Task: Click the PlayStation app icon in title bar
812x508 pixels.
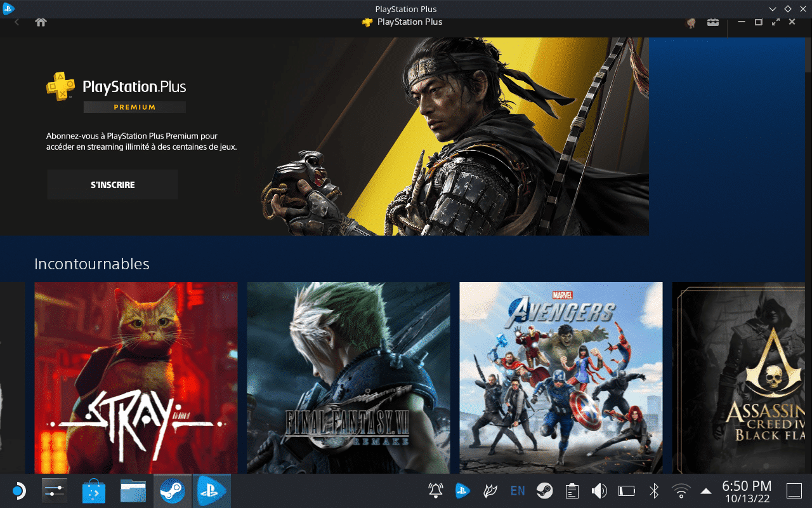Action: [8, 9]
